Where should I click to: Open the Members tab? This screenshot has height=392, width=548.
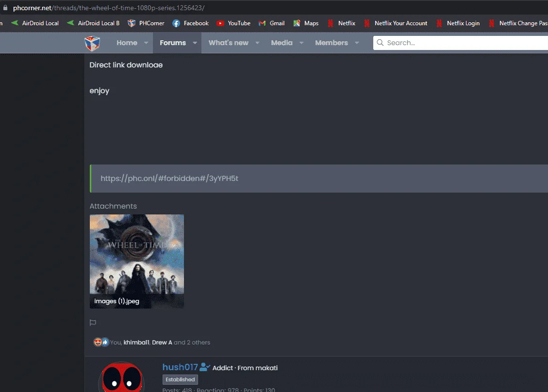332,43
